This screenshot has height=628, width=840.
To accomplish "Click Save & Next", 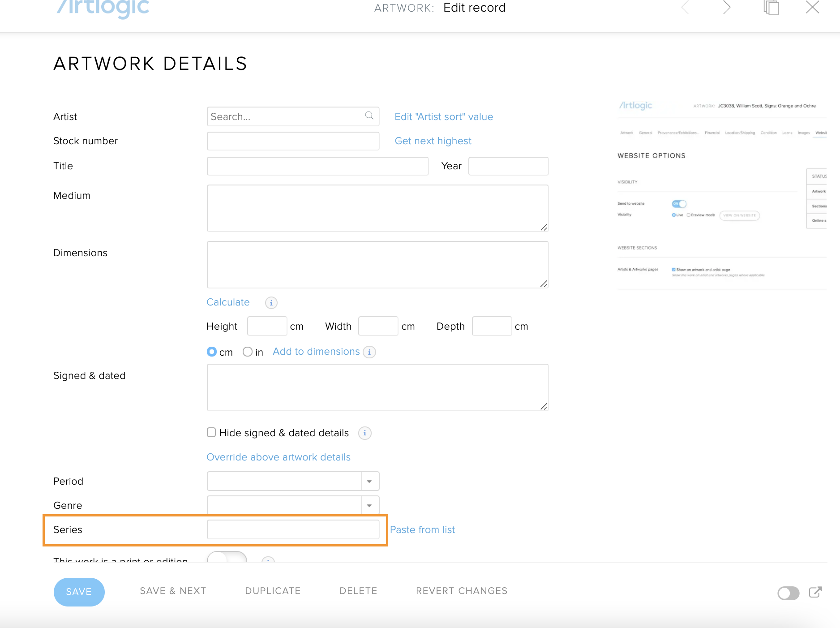I will pyautogui.click(x=173, y=591).
